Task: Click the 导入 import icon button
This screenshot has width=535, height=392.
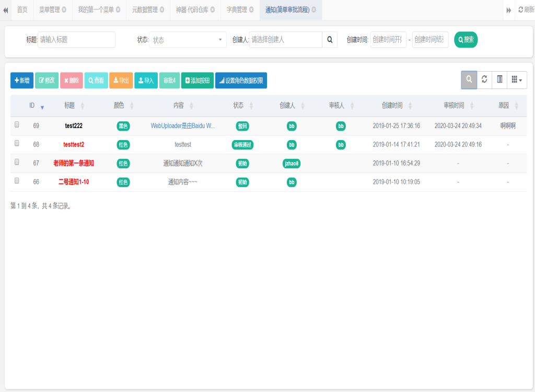Action: pos(146,80)
